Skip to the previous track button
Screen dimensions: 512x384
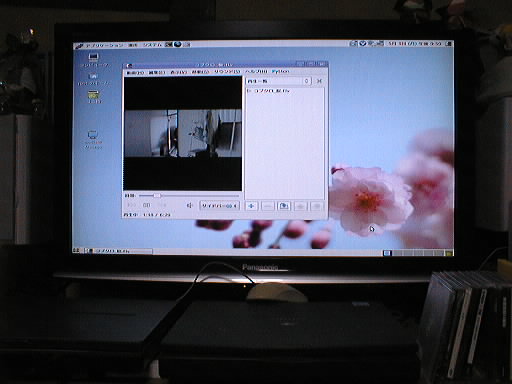pos(131,205)
